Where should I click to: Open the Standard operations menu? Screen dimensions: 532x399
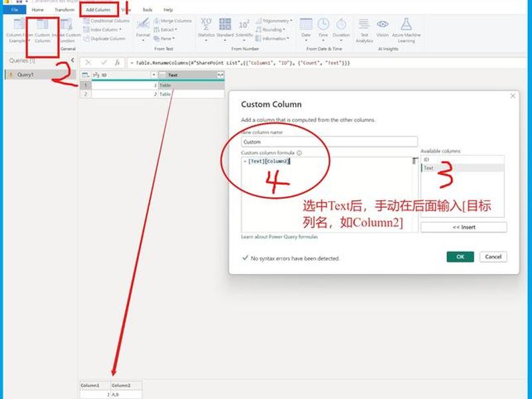(x=225, y=30)
